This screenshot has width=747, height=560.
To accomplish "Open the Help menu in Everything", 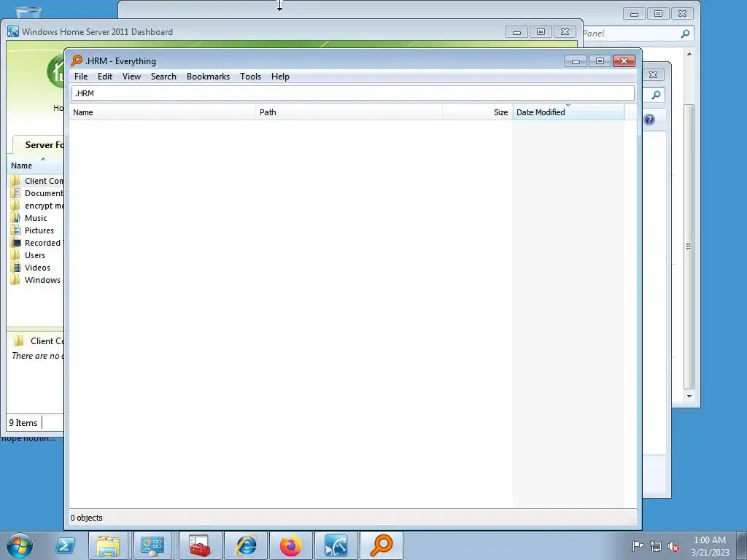I will [280, 77].
